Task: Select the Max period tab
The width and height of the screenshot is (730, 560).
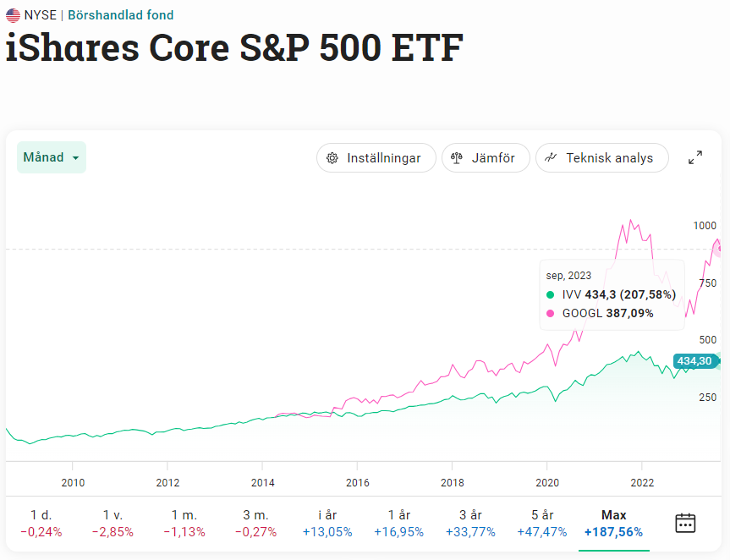Action: 613,523
